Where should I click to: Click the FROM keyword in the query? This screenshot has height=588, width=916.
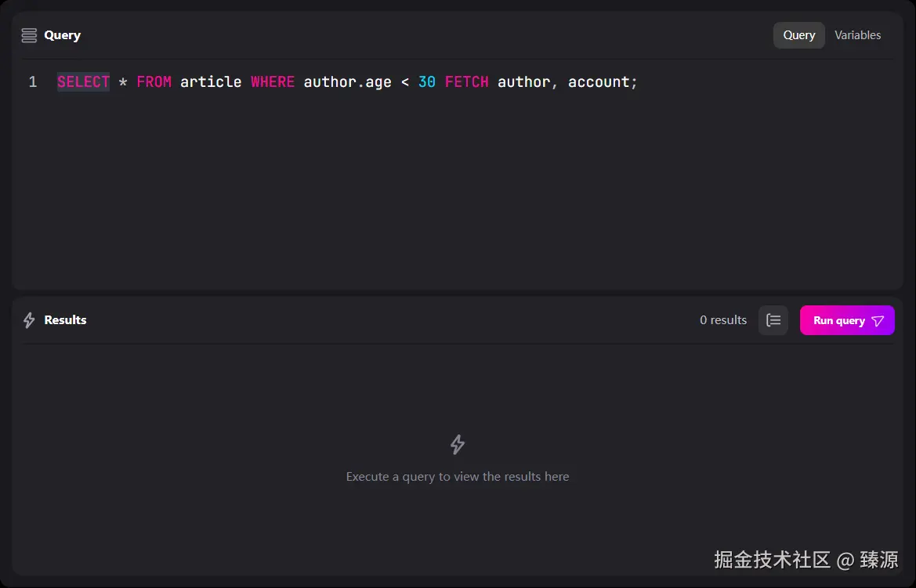tap(154, 81)
